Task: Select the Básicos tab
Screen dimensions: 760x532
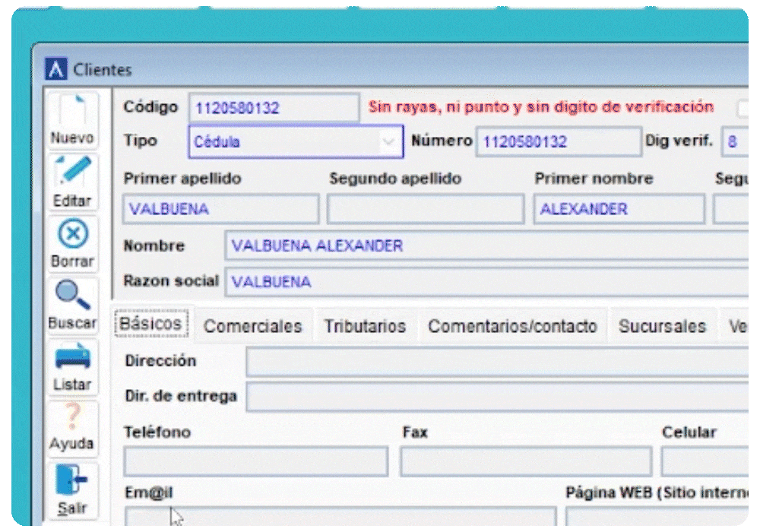Action: [151, 324]
